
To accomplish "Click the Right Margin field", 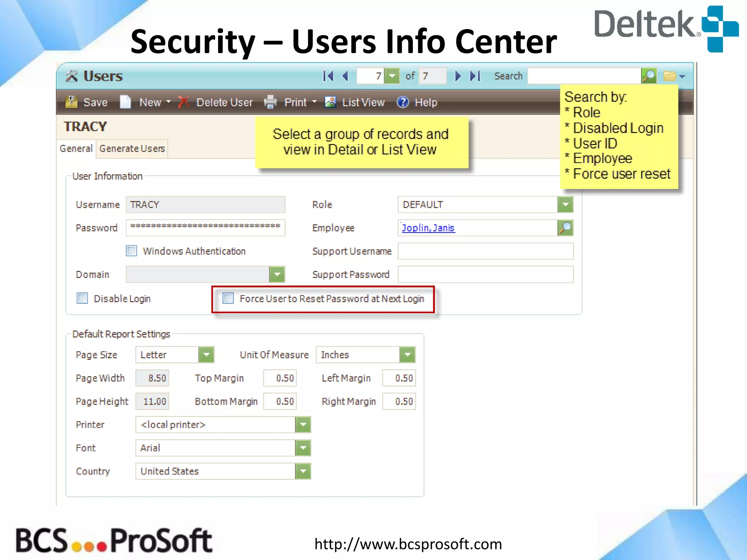I will click(x=399, y=401).
